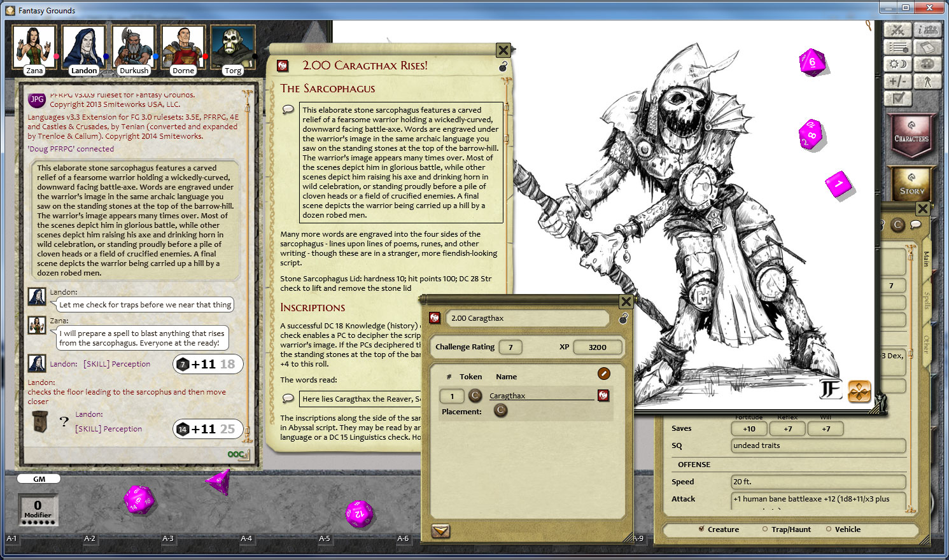Click the pencil edit icon in the NPC token list

(x=603, y=374)
